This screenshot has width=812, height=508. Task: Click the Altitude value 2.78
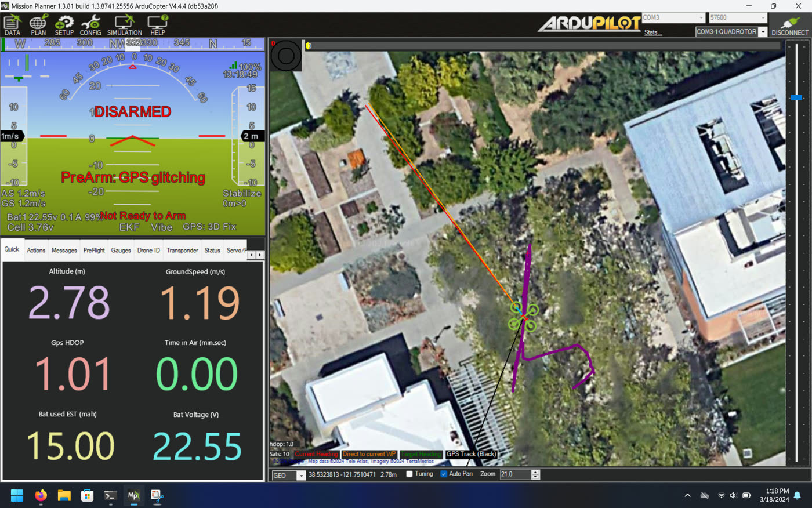point(68,303)
